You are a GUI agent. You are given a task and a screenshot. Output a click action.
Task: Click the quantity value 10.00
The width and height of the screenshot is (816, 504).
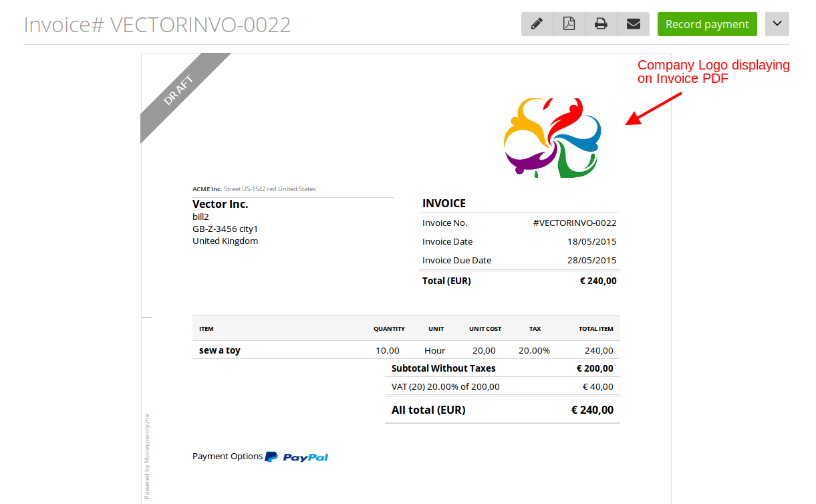click(388, 350)
